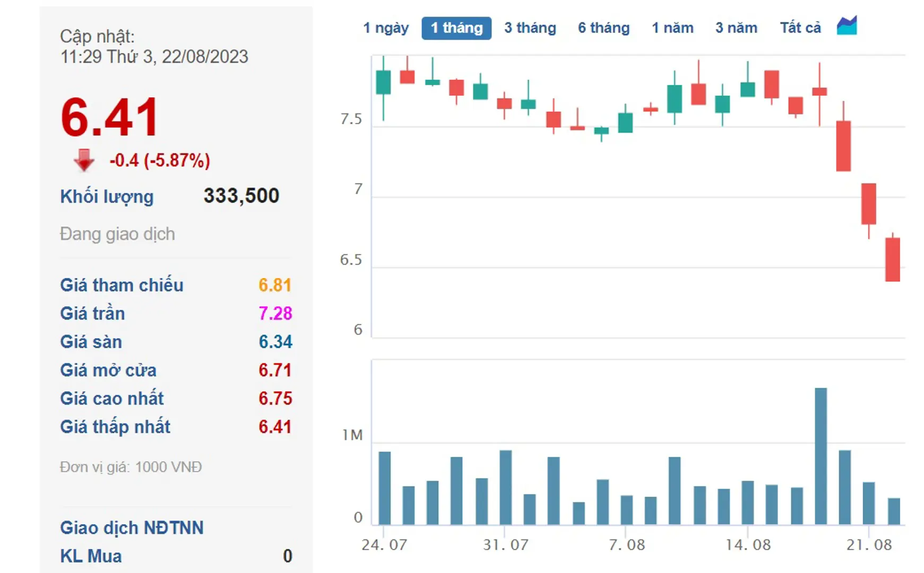Viewport: 924px width, 573px height.
Task: Click the Đơn vị giá: 1000 VNĐ note
Action: click(131, 467)
